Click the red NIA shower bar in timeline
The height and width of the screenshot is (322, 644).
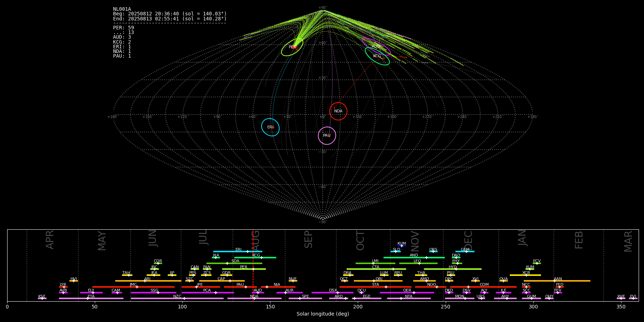[x=278, y=287]
